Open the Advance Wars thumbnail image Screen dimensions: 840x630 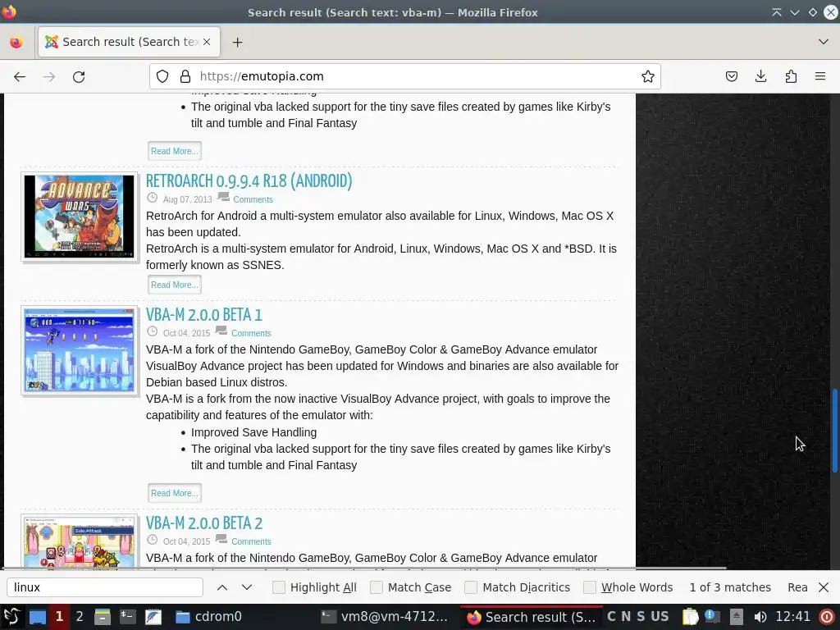point(80,217)
